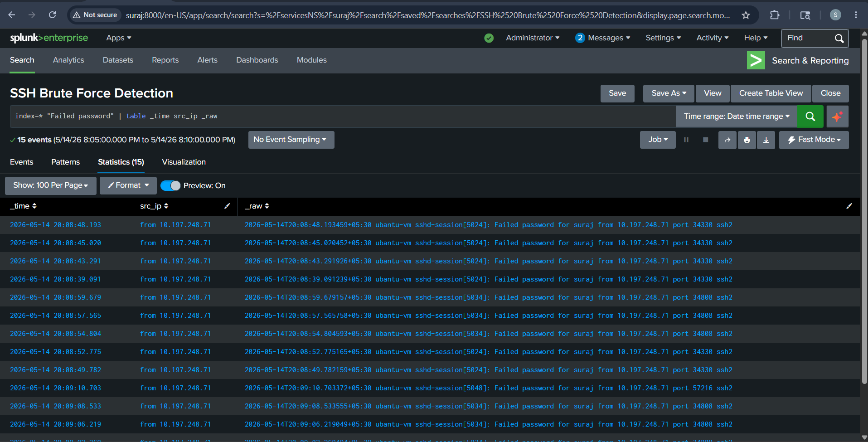
Task: Change the Fast Mode search mode
Action: (814, 140)
